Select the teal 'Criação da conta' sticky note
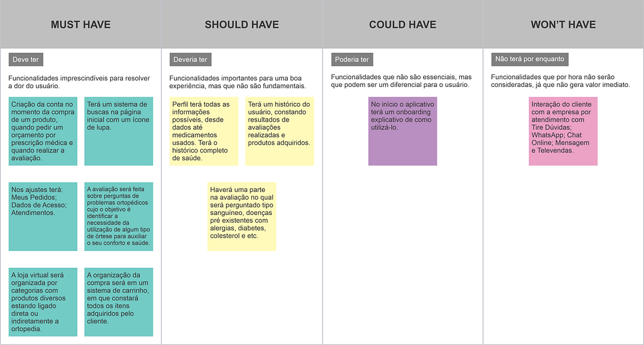This screenshot has width=644, height=345. pos(43,131)
